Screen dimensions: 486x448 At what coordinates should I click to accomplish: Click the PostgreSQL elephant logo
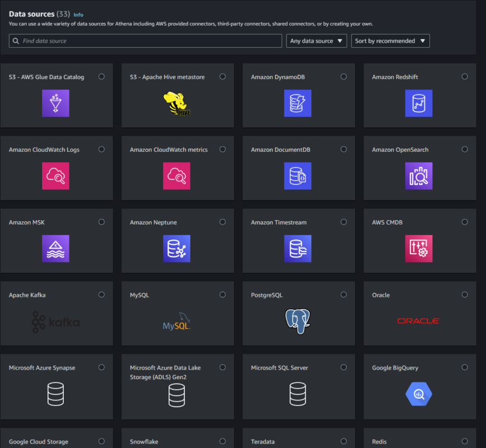tap(297, 321)
